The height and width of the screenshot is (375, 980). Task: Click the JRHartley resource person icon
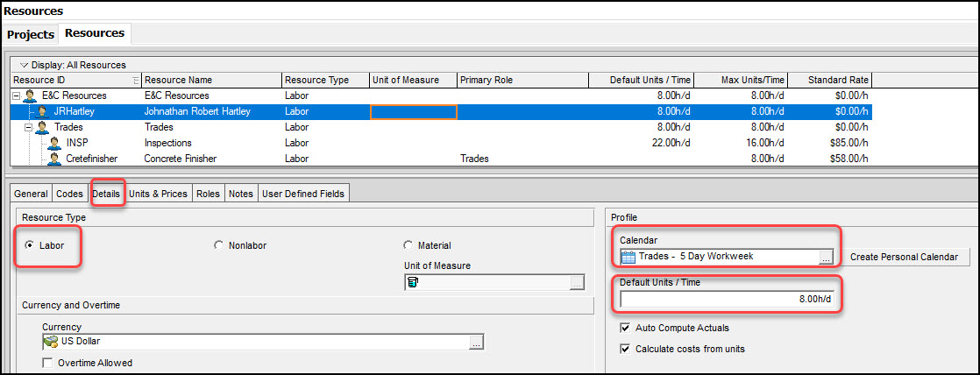click(x=42, y=111)
